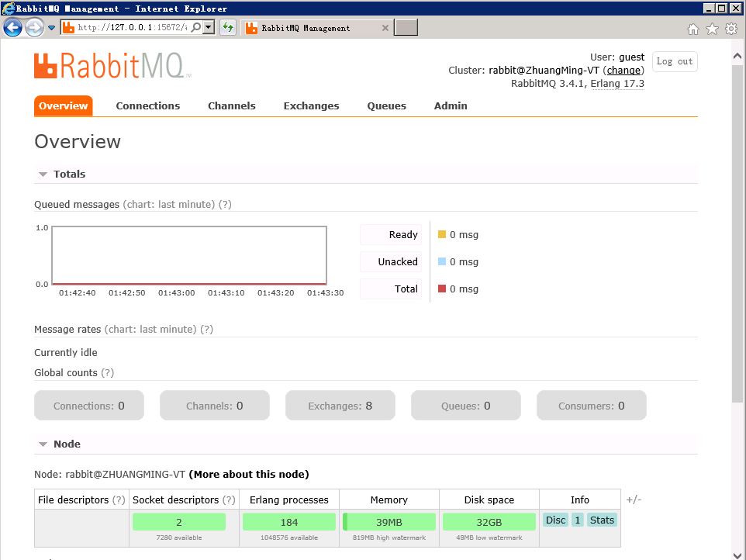Toggle node columns with the +/- control
Screen dimensions: 746x560
pyautogui.click(x=634, y=500)
